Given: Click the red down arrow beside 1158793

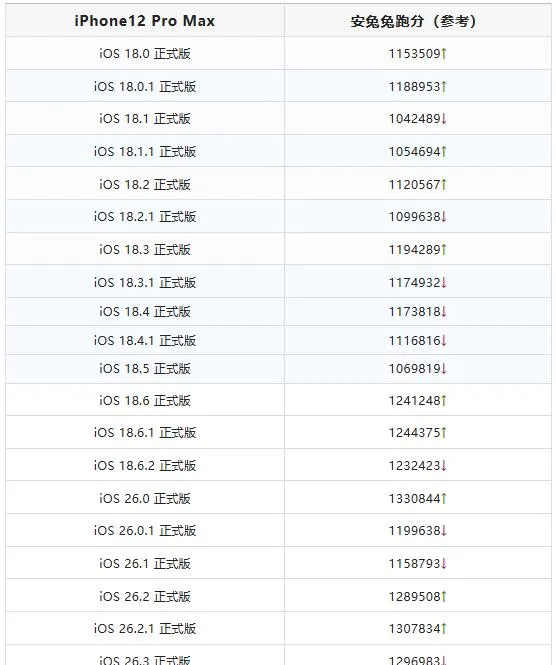Looking at the screenshot, I should pos(444,564).
